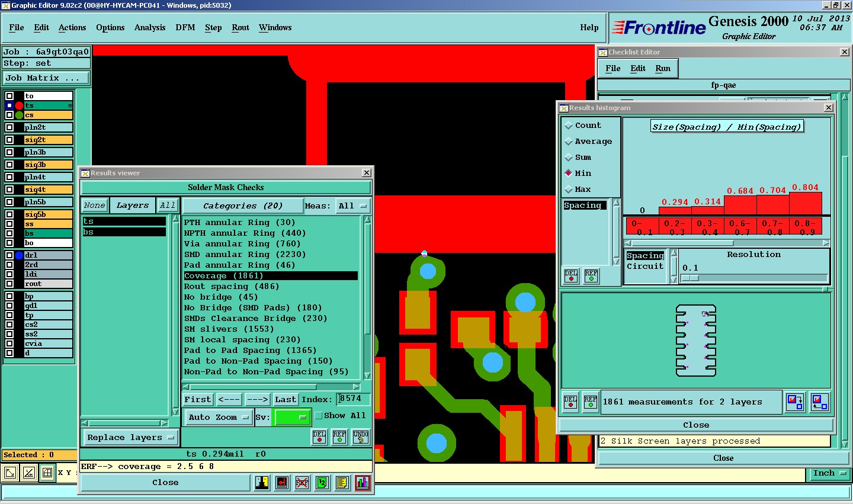Open the Inch units dropdown
853x504 pixels.
click(829, 473)
